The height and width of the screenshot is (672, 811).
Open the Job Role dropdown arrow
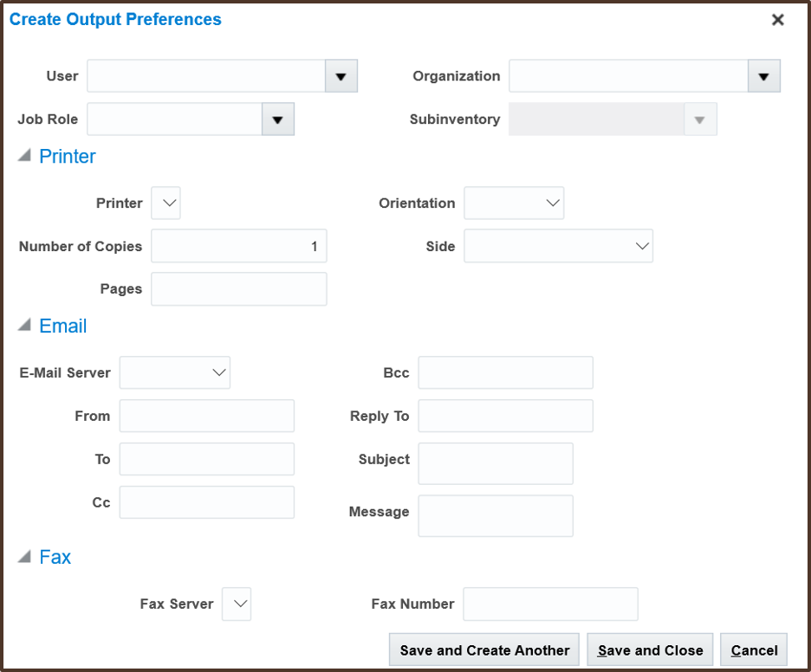[x=277, y=120]
